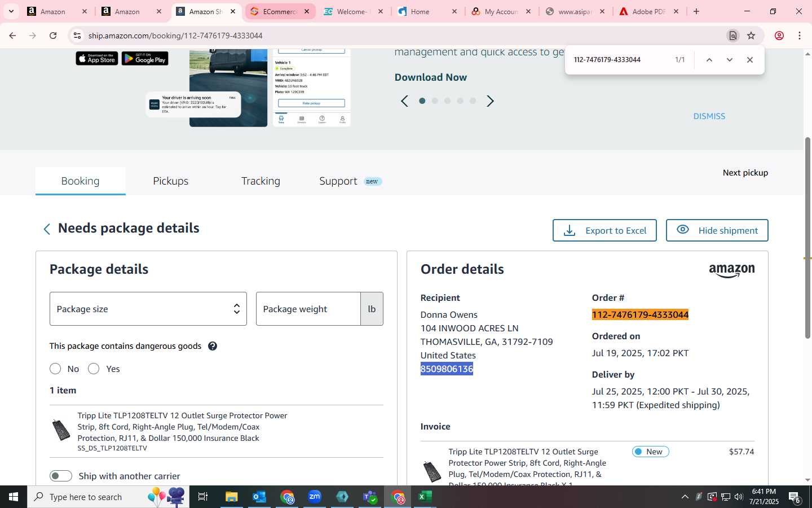
Task: Open the Windows Start menu
Action: click(x=14, y=497)
